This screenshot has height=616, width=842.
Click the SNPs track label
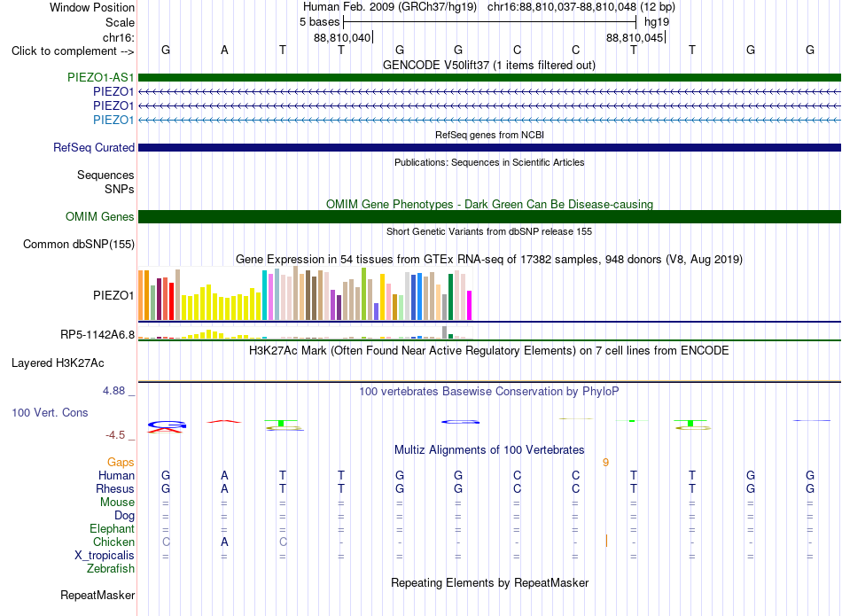120,189
